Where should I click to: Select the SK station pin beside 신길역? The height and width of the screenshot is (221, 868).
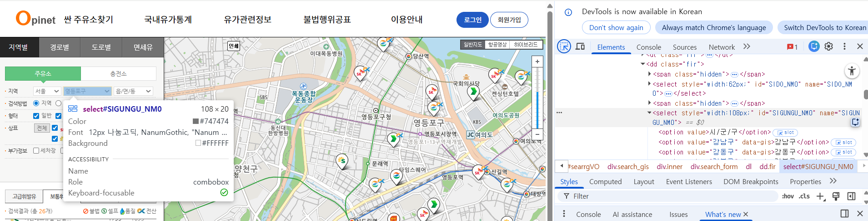point(477,173)
